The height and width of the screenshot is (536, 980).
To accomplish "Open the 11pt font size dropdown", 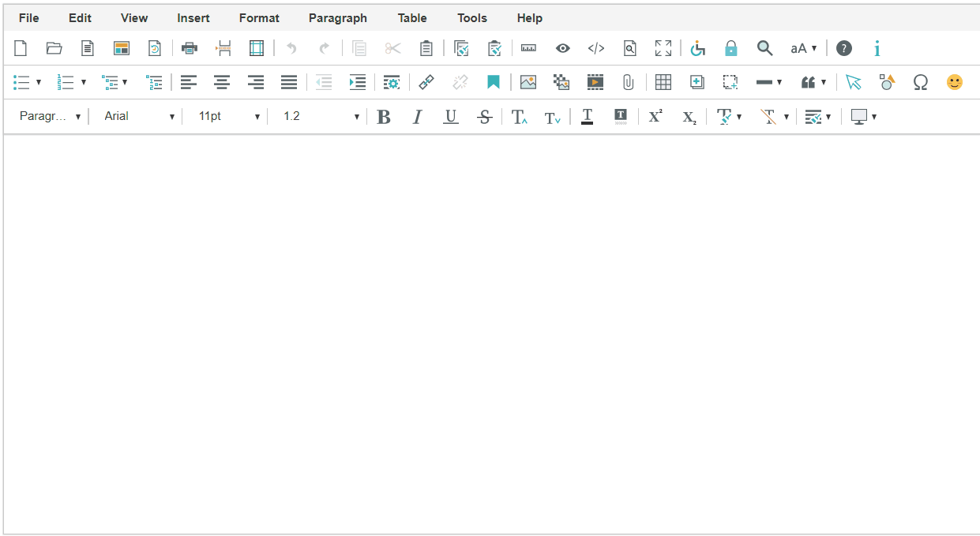I will (228, 117).
